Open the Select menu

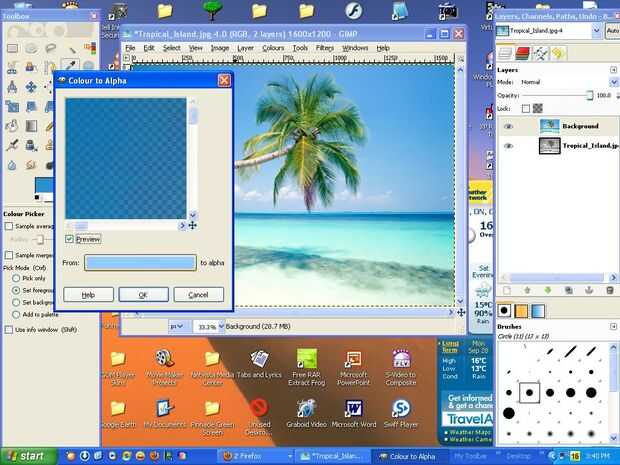tap(172, 48)
